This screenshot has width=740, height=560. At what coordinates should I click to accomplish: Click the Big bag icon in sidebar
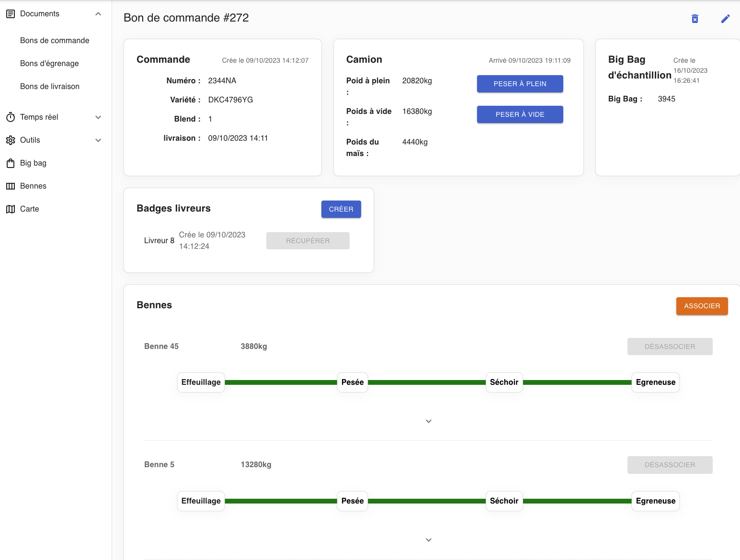point(11,163)
